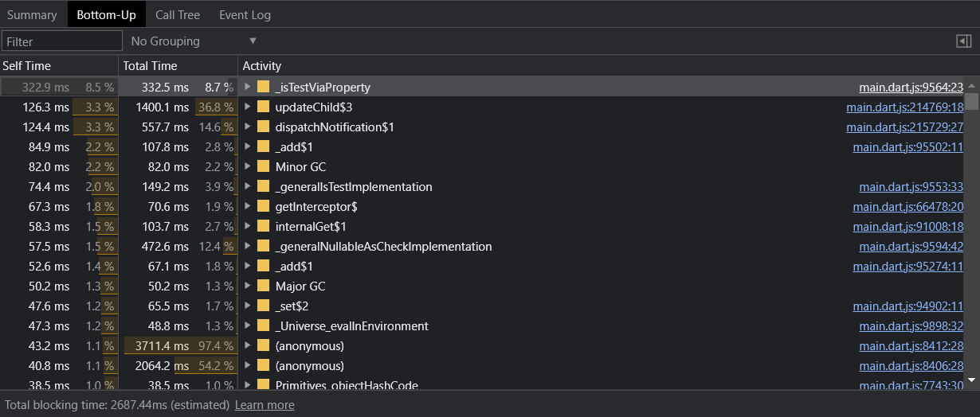Expand the _isTestViaProperty row

coord(248,87)
